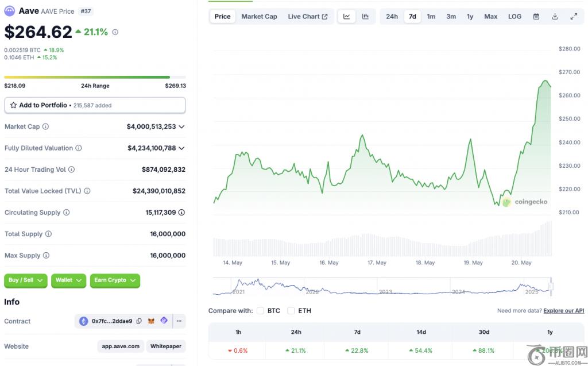
Task: Click the $24,390,010,852 TVL value
Action: 159,191
